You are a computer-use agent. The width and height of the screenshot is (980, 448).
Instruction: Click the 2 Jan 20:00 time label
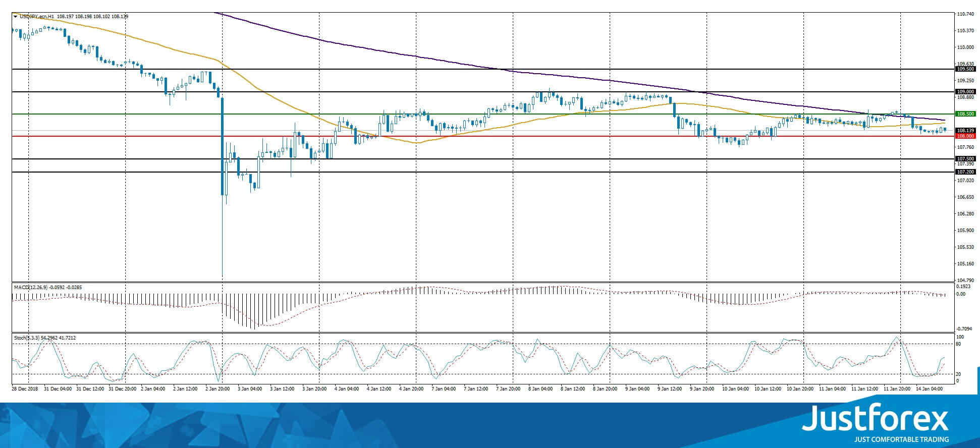(x=219, y=389)
